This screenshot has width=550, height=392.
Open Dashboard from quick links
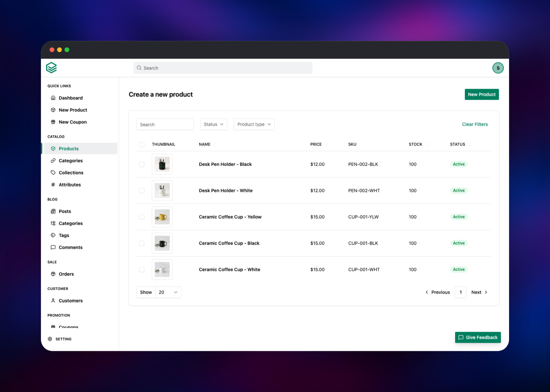70,98
